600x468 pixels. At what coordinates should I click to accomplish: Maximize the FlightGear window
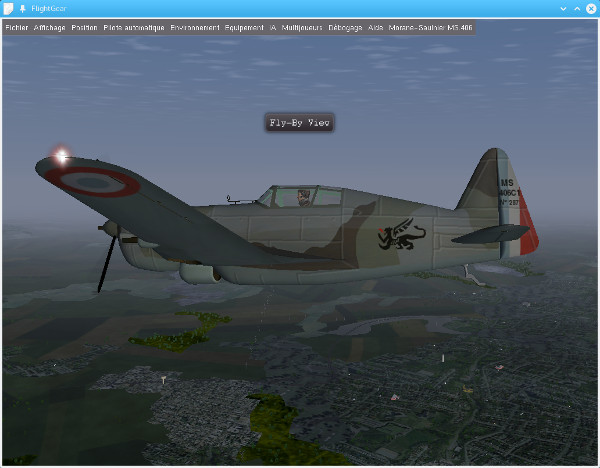pos(577,8)
